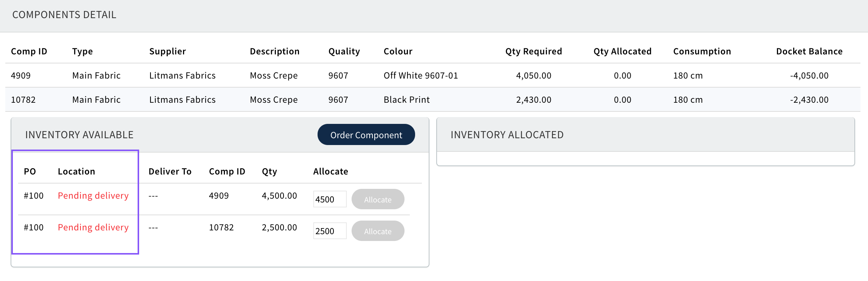868x281 pixels.
Task: Click the Inventory Allocated panel header
Action: pos(507,135)
